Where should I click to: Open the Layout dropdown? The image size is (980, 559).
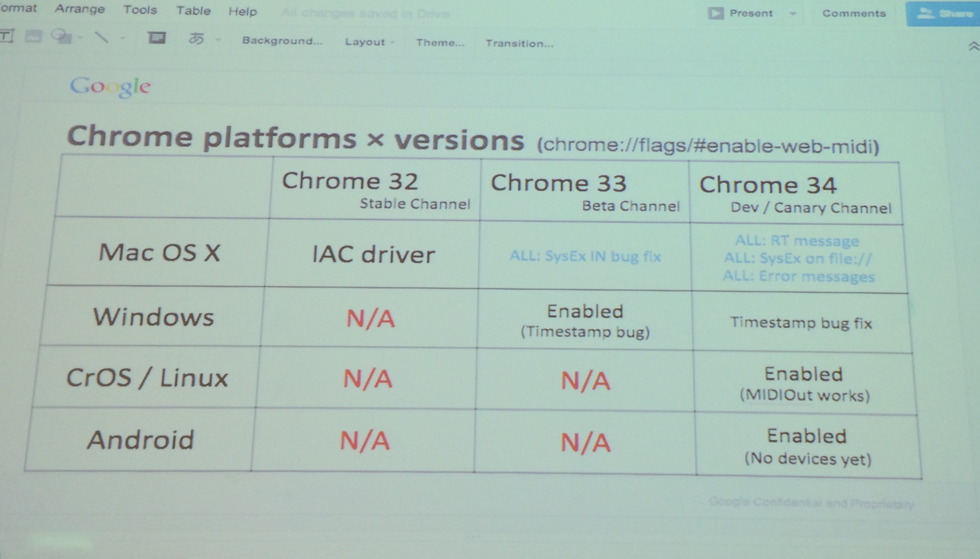click(x=369, y=42)
